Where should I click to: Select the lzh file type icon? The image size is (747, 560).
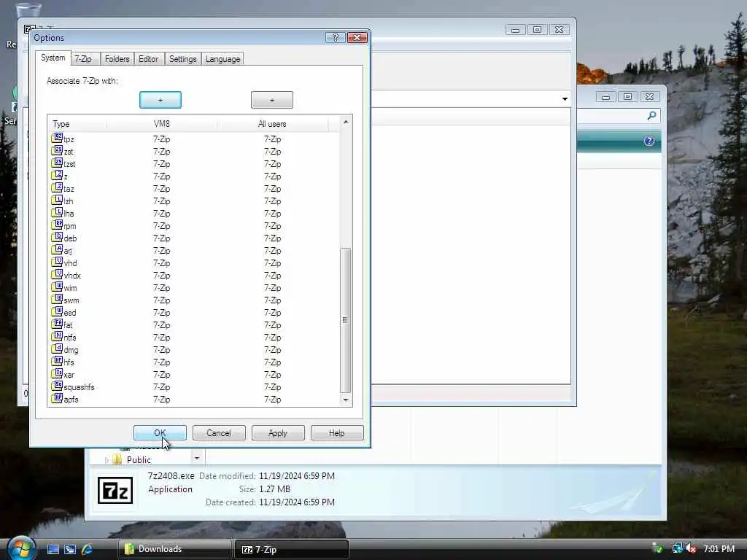[57, 200]
